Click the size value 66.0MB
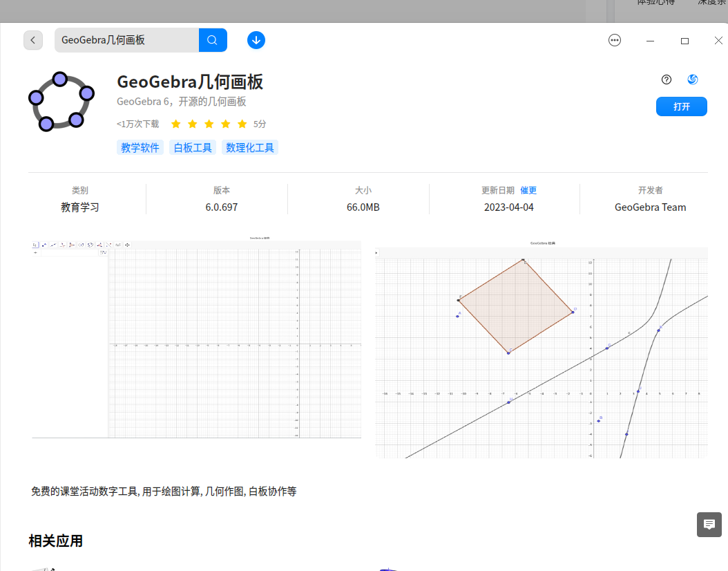 coord(363,207)
